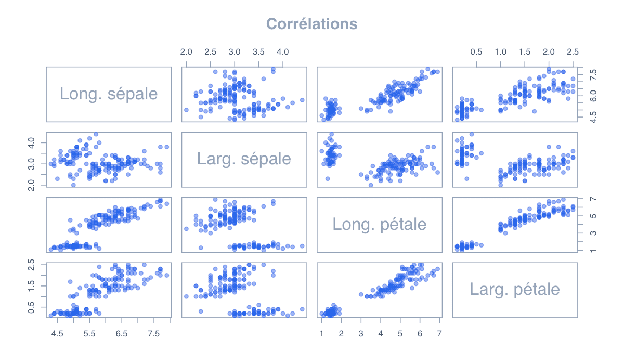This screenshot has height=364, width=624.
Task: Select the Larg. sépale diagonal panel
Action: (244, 159)
